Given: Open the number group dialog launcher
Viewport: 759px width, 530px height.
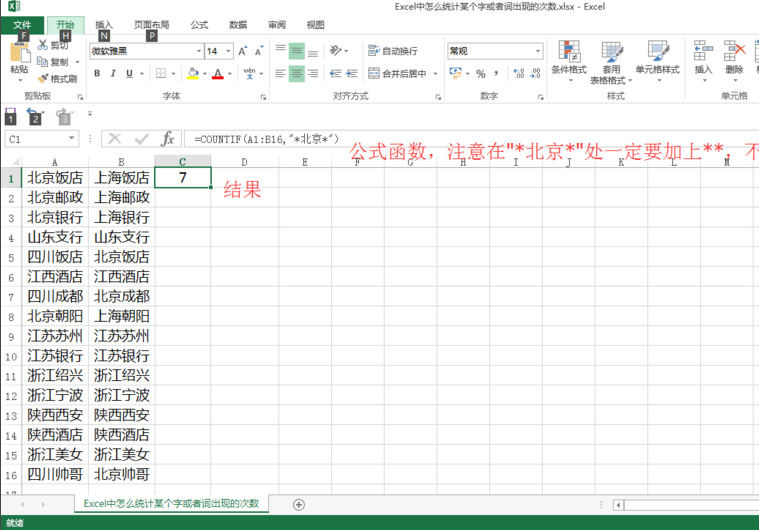Looking at the screenshot, I should coord(540,97).
